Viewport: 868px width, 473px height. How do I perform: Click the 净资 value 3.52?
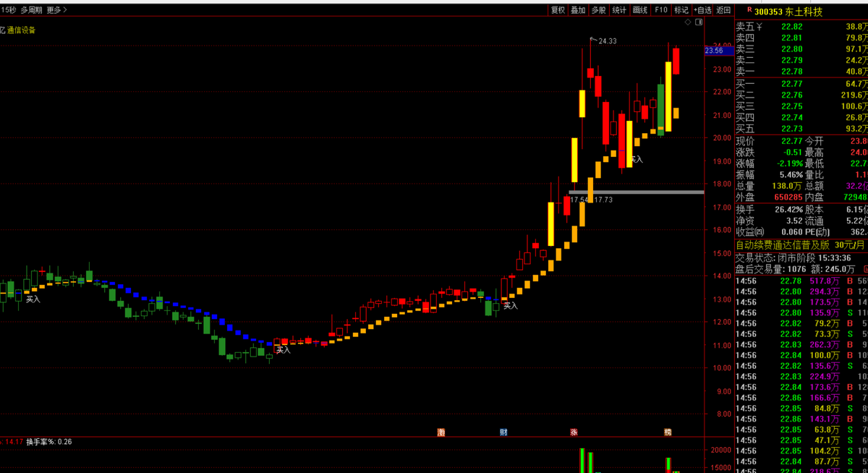click(x=794, y=221)
